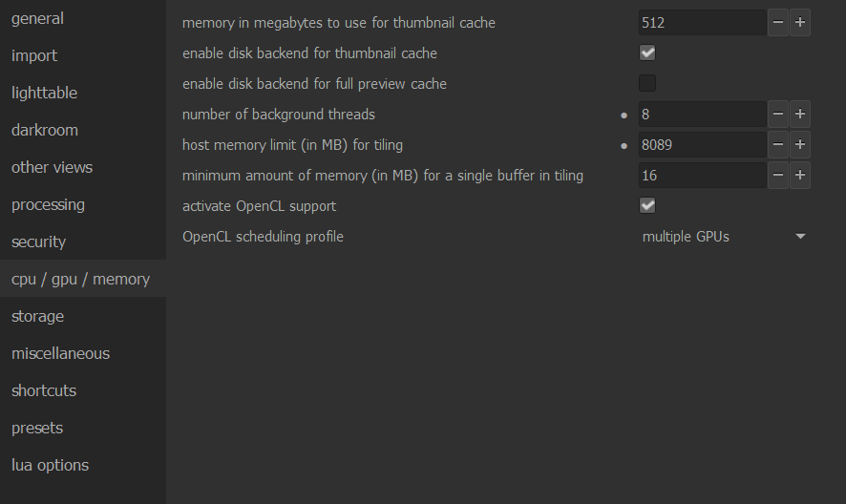
Task: Open the OpenCL scheduling profile dropdown
Action: pos(724,237)
